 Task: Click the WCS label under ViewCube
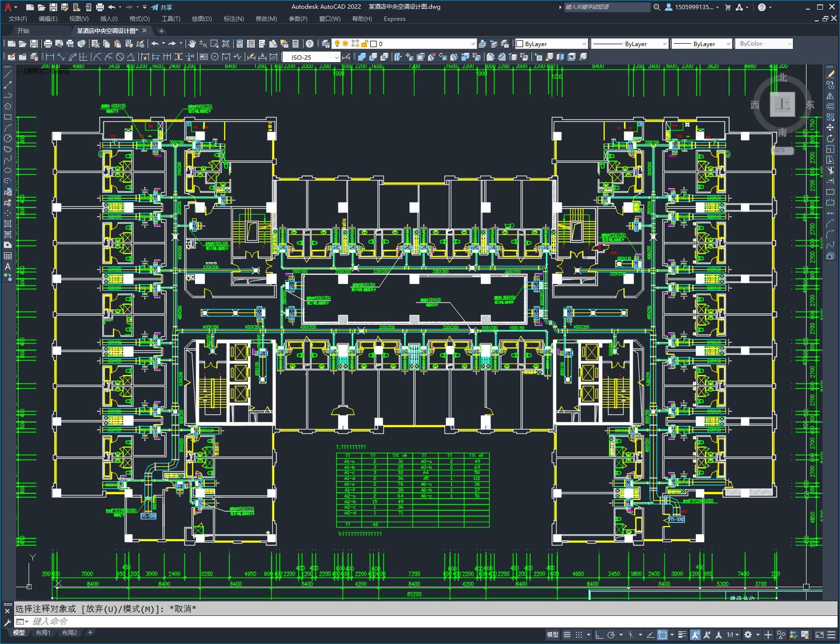pyautogui.click(x=781, y=150)
